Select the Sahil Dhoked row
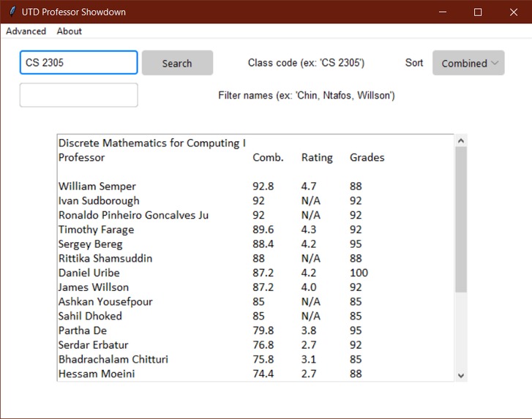The height and width of the screenshot is (419, 532). (x=255, y=316)
